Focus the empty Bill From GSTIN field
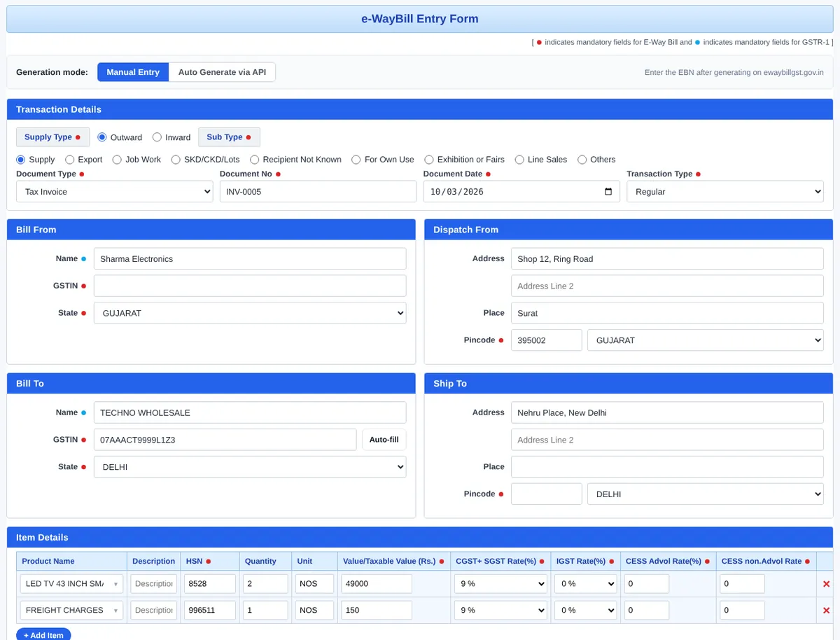The height and width of the screenshot is (640, 840). click(x=250, y=286)
